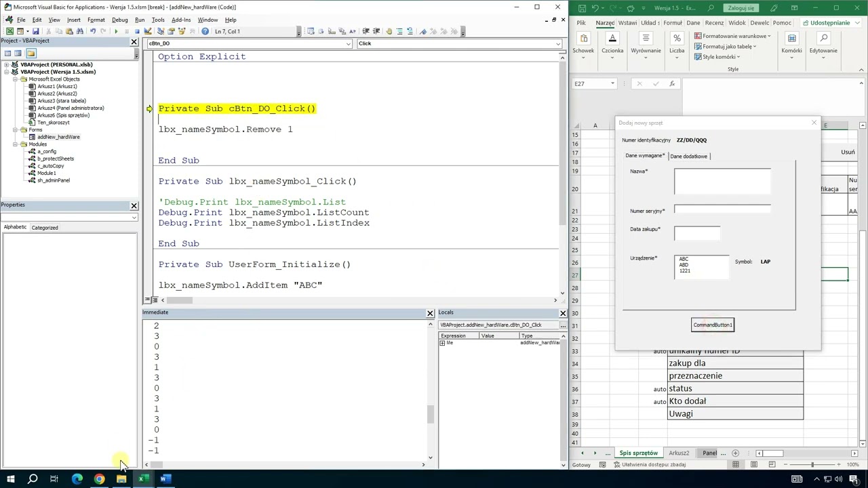
Task: Collapse the Modules folder
Action: click(x=15, y=144)
